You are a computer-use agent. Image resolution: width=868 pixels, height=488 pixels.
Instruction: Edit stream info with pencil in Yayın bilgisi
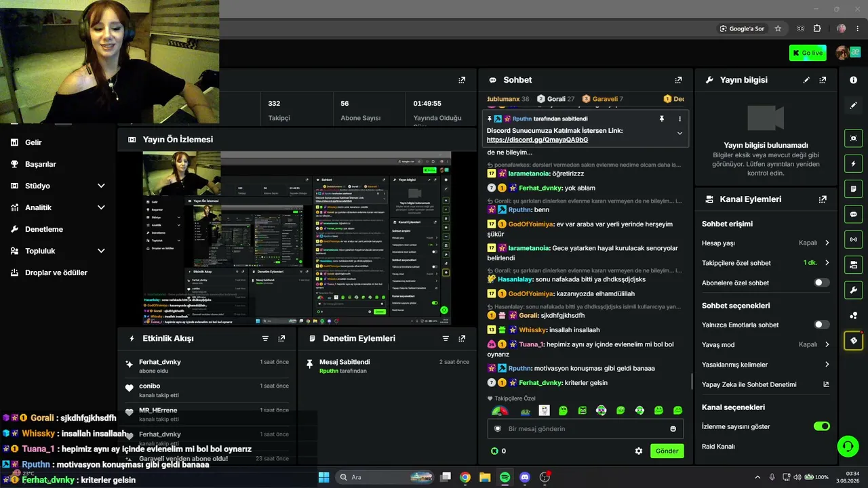tap(806, 80)
